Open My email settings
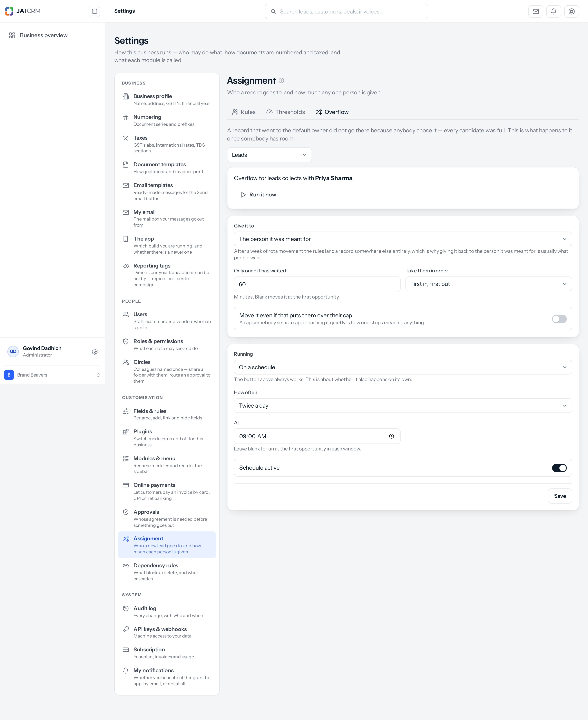Viewport: 588px width, 720px height. pyautogui.click(x=167, y=218)
